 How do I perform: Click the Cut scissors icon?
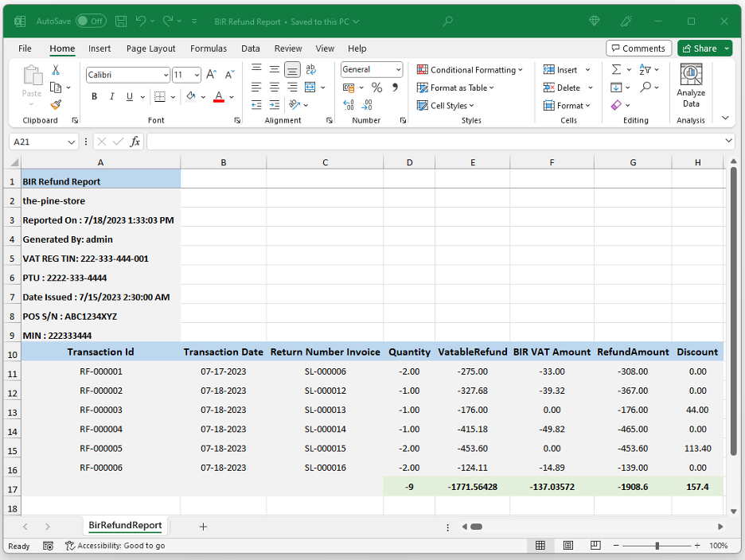click(x=56, y=70)
